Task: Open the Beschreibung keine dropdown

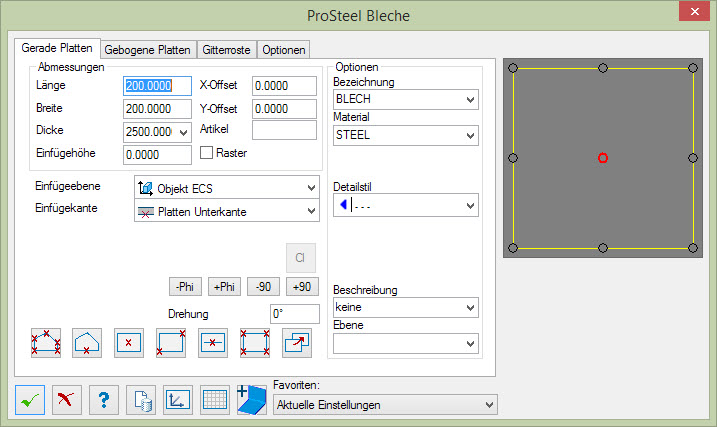Action: point(406,308)
